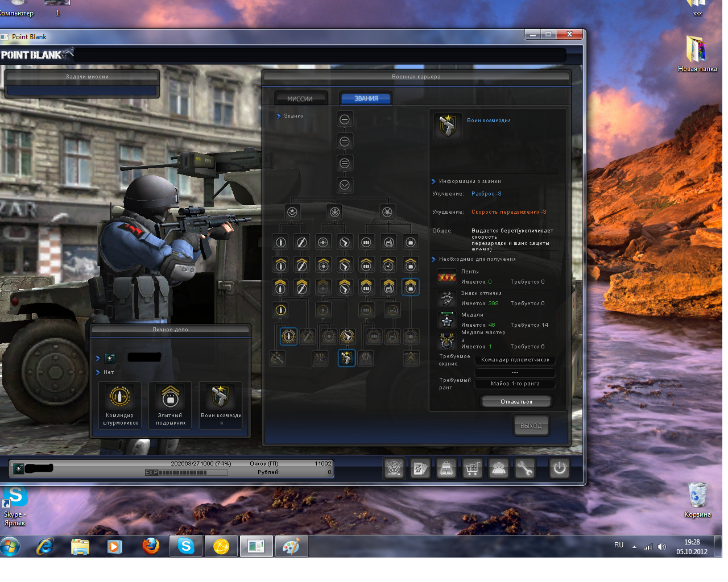
Task: Open Firefox from the Windows taskbar
Action: tap(151, 547)
